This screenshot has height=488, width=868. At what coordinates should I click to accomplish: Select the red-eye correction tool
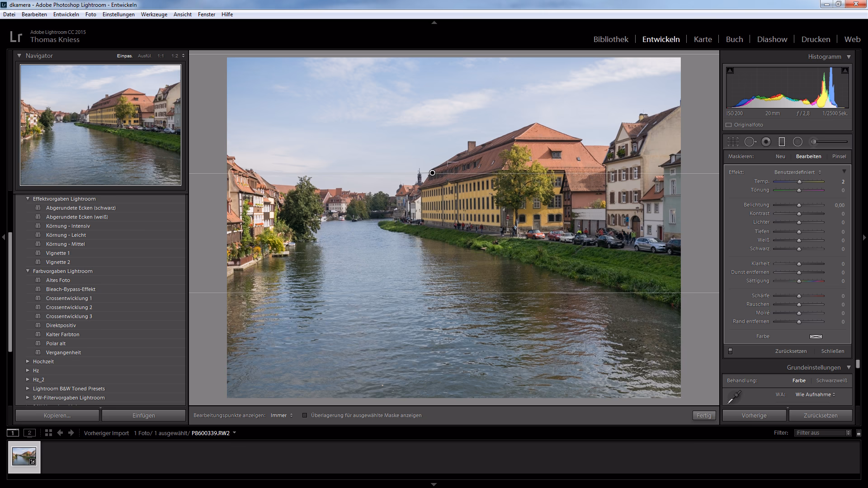coord(766,141)
